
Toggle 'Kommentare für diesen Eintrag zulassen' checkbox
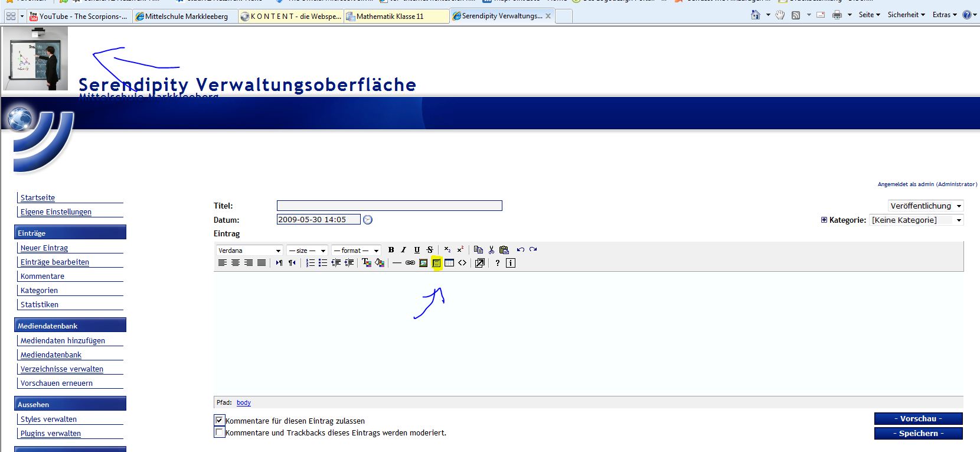pos(219,420)
